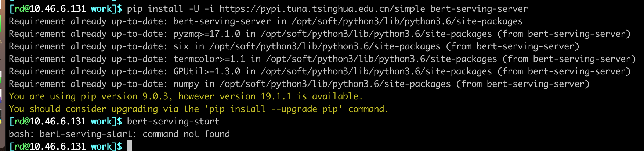Image resolution: width=644 pixels, height=151 pixels.
Task: Click 'You should consider upgrading' warning text
Action: pos(83,109)
